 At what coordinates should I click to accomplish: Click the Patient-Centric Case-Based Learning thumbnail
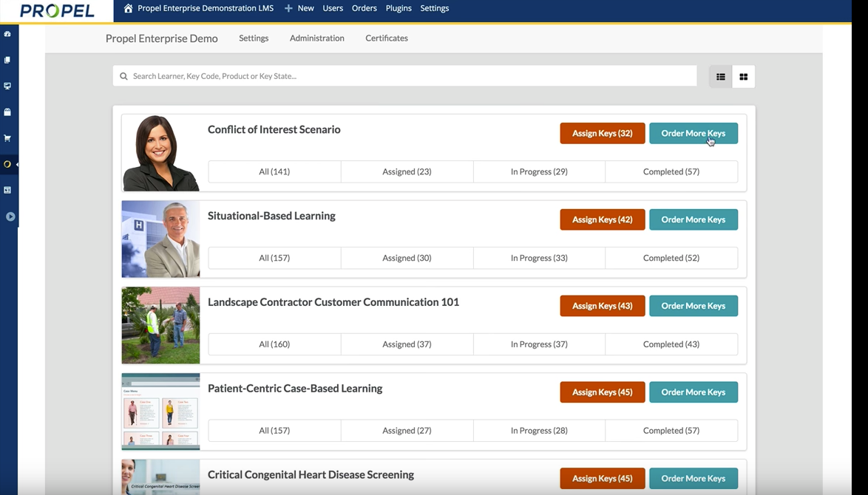tap(160, 412)
